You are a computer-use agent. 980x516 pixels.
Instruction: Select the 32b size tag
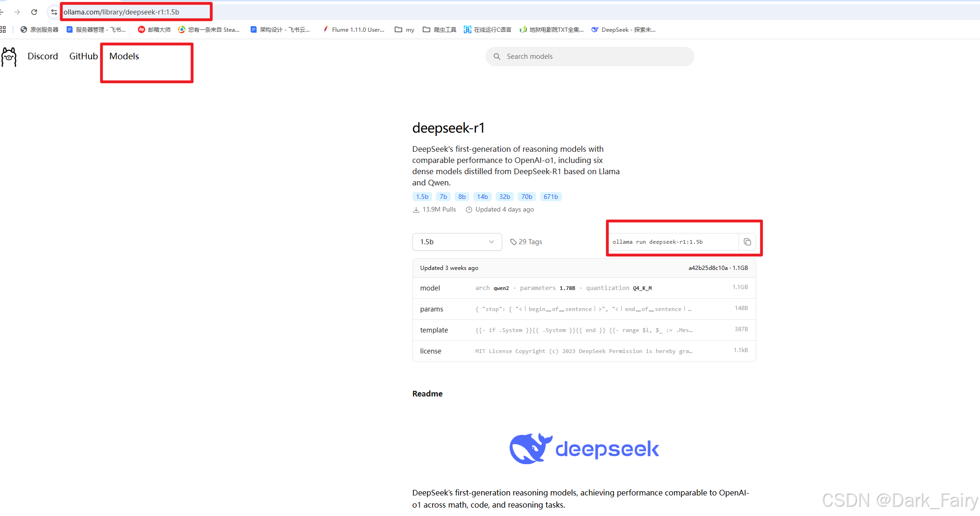tap(504, 197)
